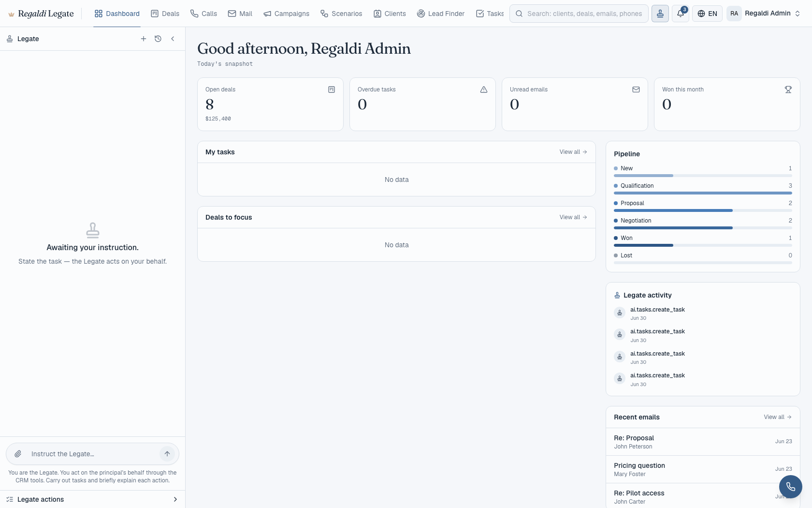The height and width of the screenshot is (508, 812).
Task: Click the Proposal pipeline stage bar
Action: tap(703, 210)
